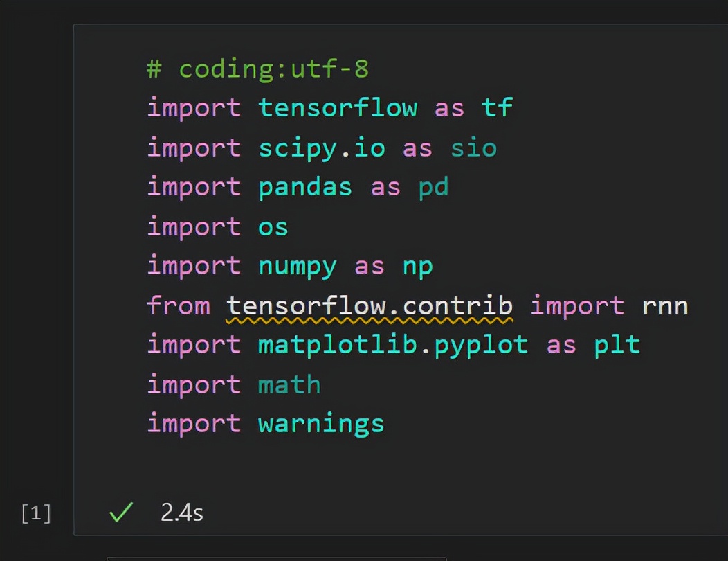The image size is (728, 561).
Task: Click the 'numpy' module name
Action: [298, 266]
